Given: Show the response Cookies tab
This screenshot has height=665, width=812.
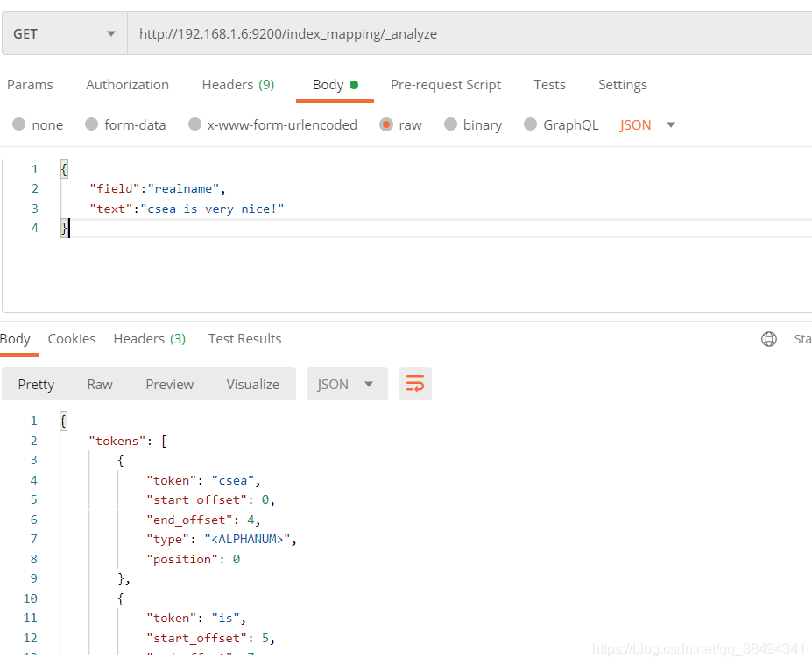Looking at the screenshot, I should tap(72, 339).
